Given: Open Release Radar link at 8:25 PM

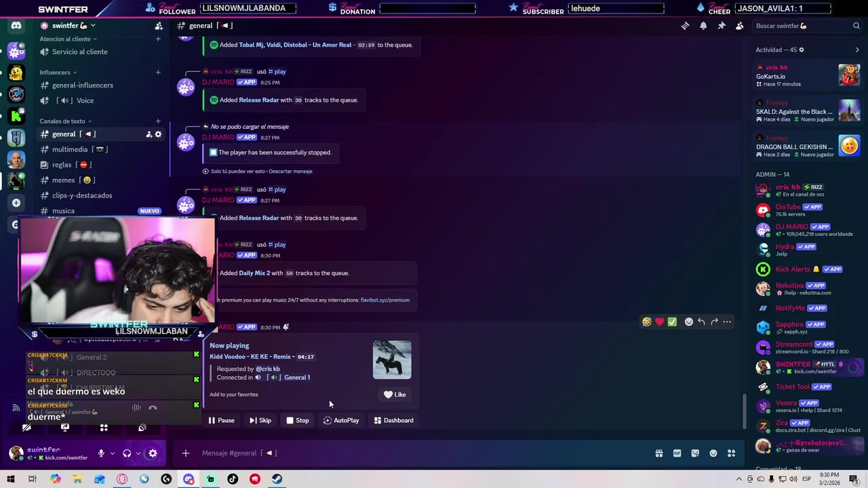Looking at the screenshot, I should [259, 100].
